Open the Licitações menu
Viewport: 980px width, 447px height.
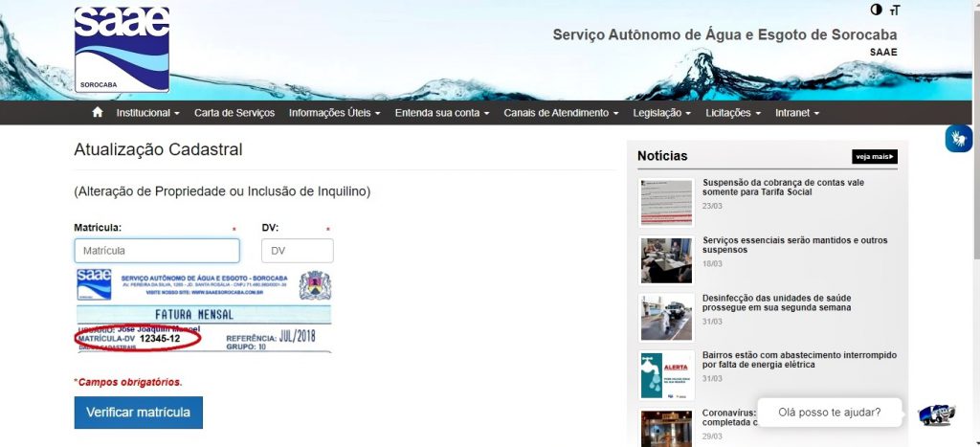pos(733,113)
